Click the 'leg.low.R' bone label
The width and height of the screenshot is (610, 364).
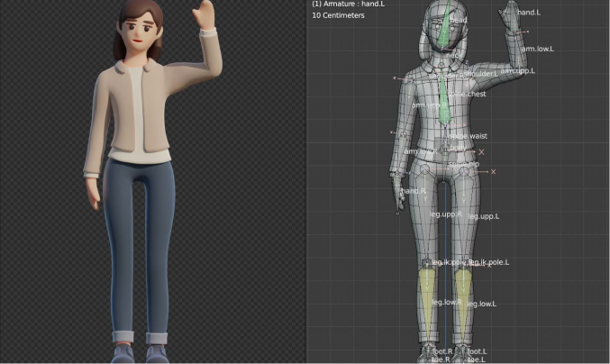coord(448,302)
